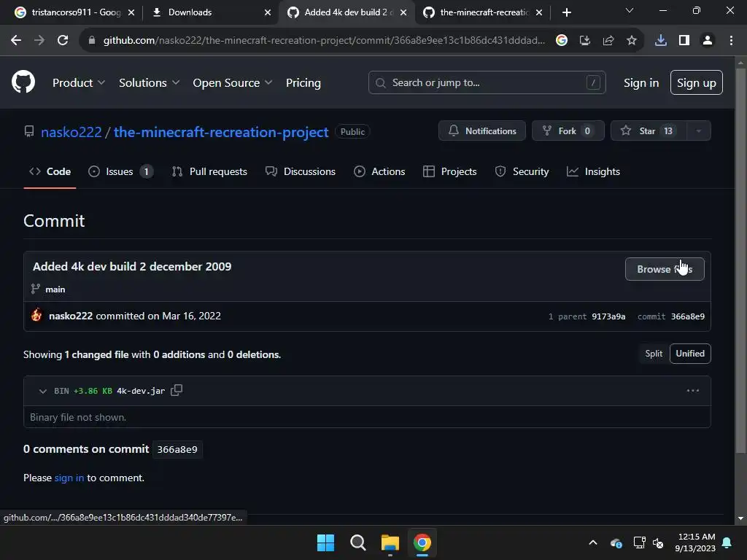The width and height of the screenshot is (747, 560).
Task: Open the star list dropdown arrow
Action: pos(698,131)
